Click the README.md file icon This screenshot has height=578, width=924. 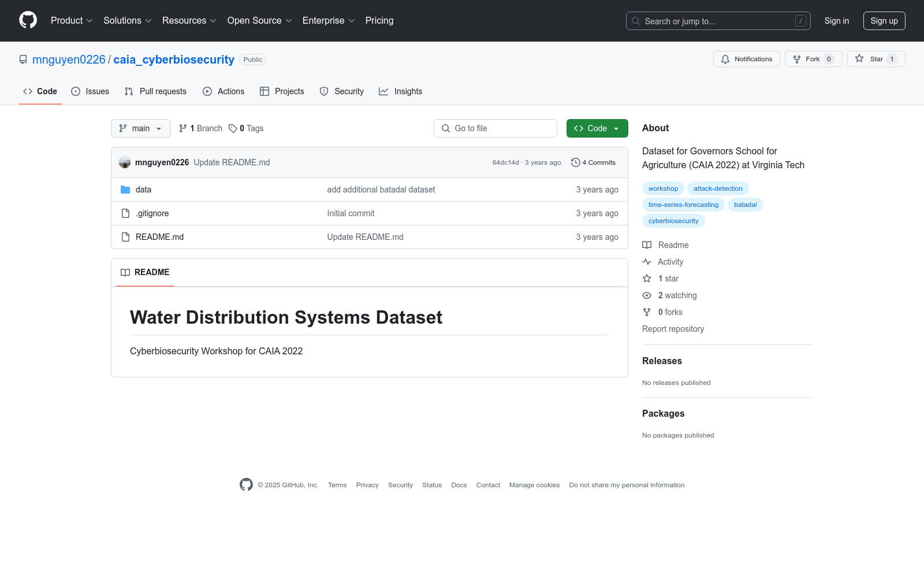pyautogui.click(x=125, y=237)
